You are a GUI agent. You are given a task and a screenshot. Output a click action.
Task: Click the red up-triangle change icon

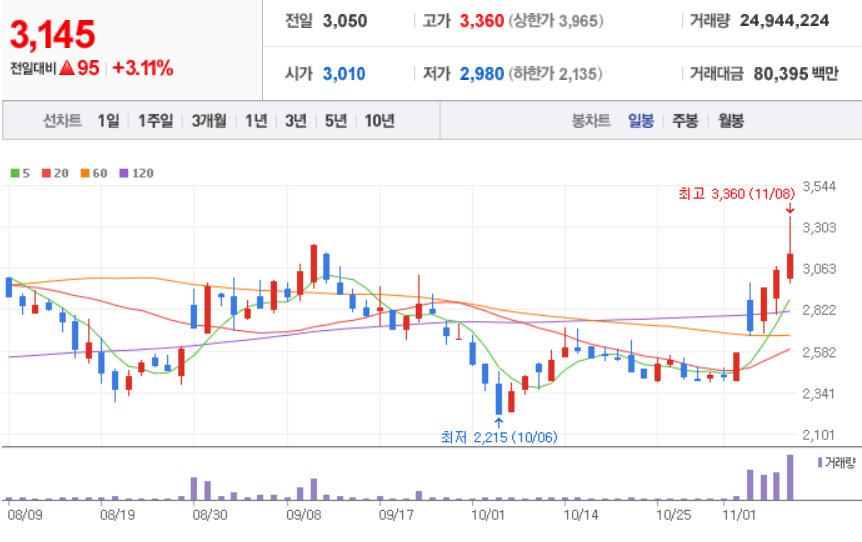tap(67, 68)
